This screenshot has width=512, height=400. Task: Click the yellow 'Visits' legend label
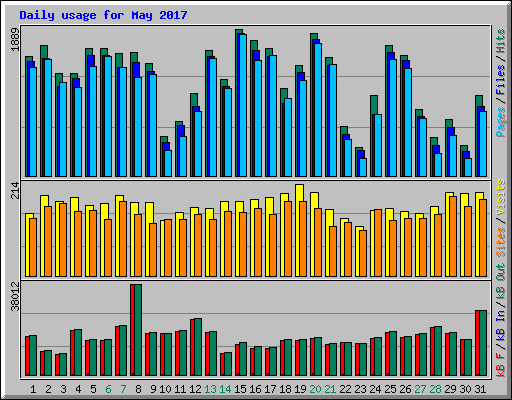click(501, 197)
